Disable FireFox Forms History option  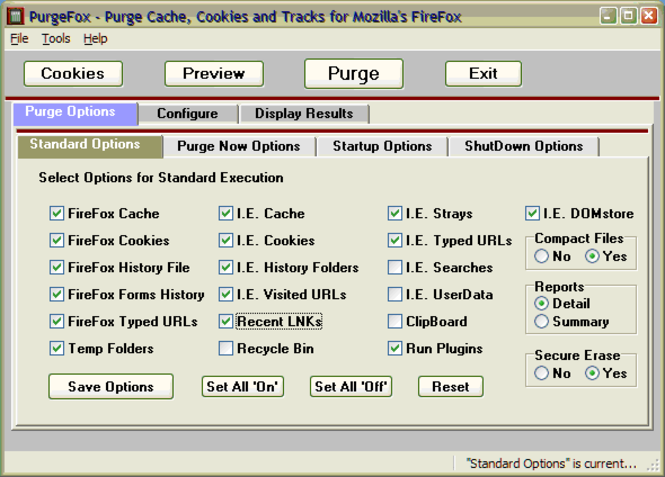(56, 294)
